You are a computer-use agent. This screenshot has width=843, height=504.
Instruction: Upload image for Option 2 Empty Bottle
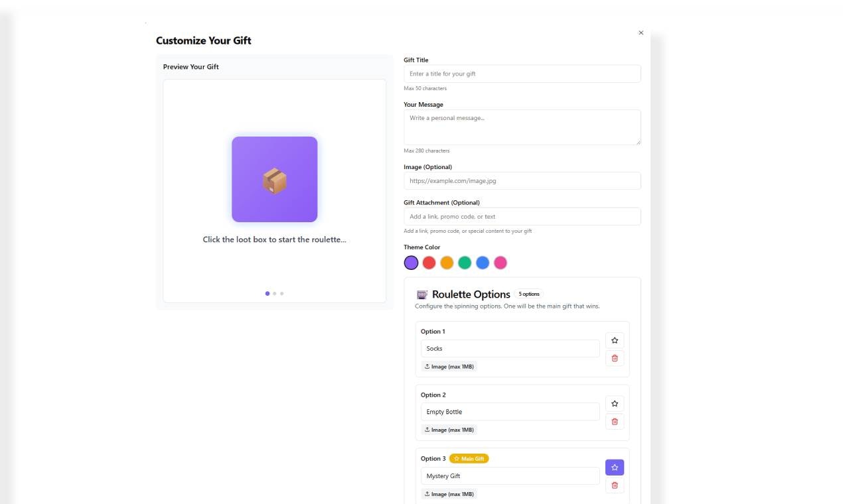pyautogui.click(x=449, y=430)
